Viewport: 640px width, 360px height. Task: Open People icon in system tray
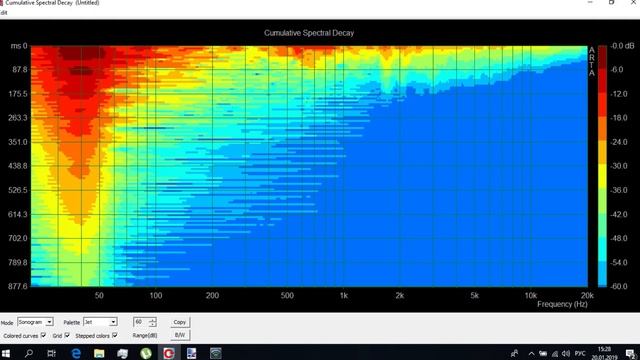[515, 353]
